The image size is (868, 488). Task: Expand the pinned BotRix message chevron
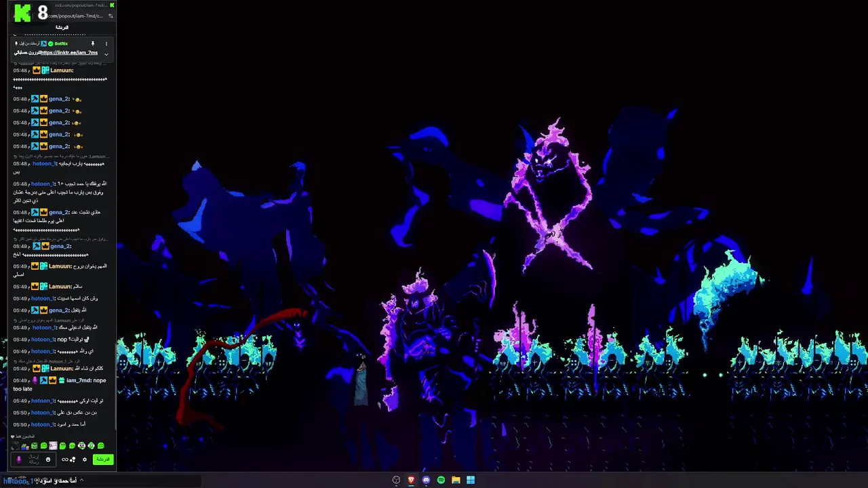[x=106, y=54]
